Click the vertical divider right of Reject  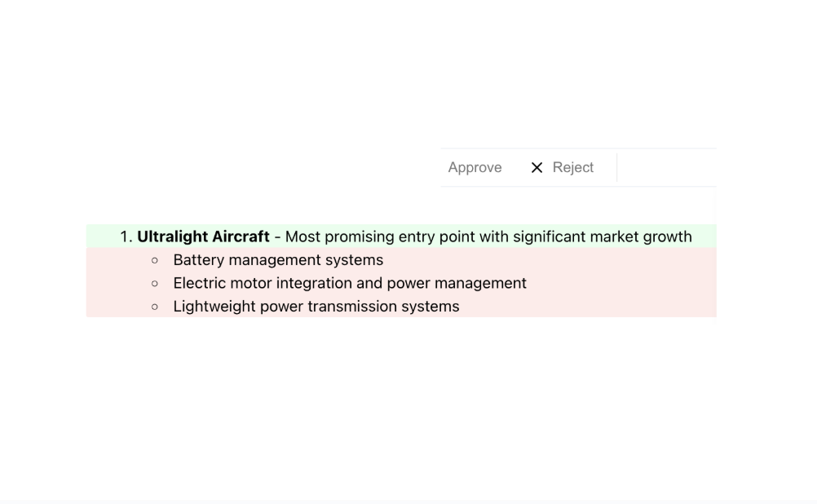pyautogui.click(x=617, y=167)
